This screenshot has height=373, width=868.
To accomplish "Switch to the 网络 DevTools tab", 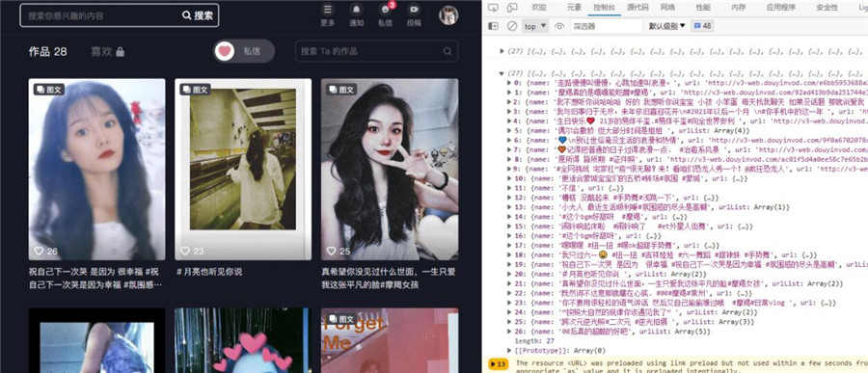I will (667, 7).
